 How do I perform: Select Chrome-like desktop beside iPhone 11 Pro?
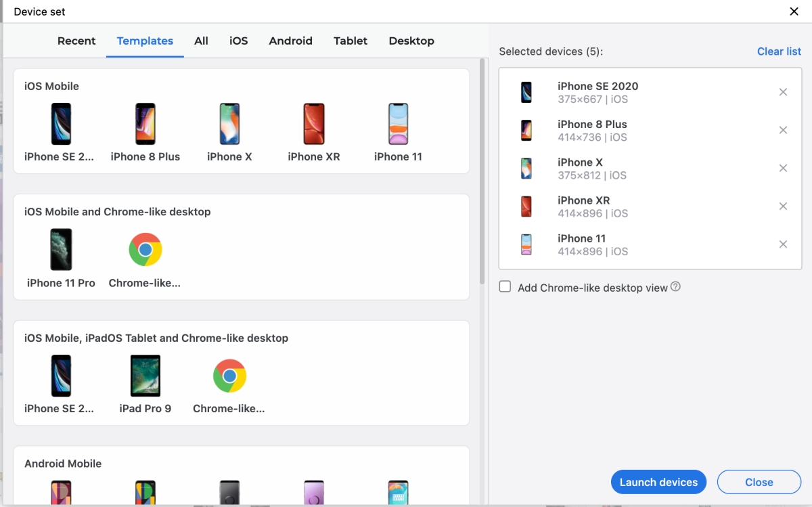145,259
